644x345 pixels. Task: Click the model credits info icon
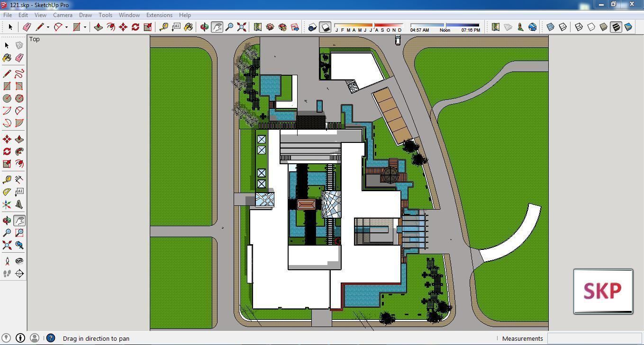point(20,338)
